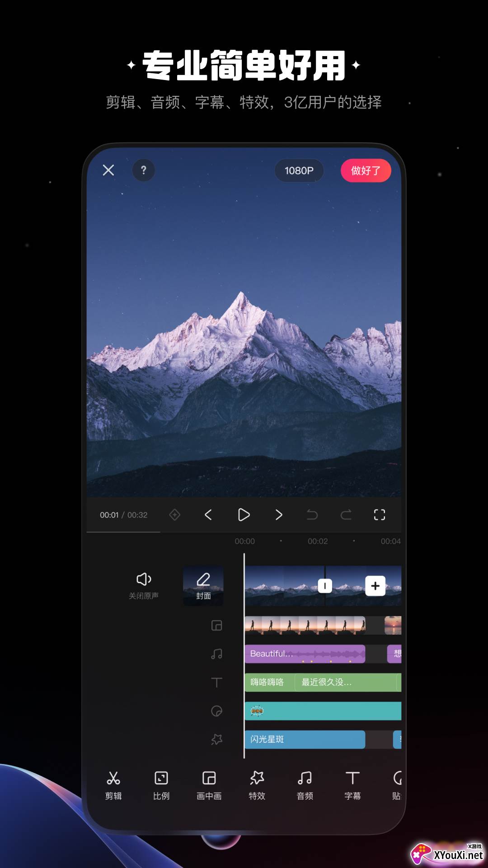This screenshot has width=488, height=868.
Task: Select the picture-in-picture track icon
Action: (217, 625)
